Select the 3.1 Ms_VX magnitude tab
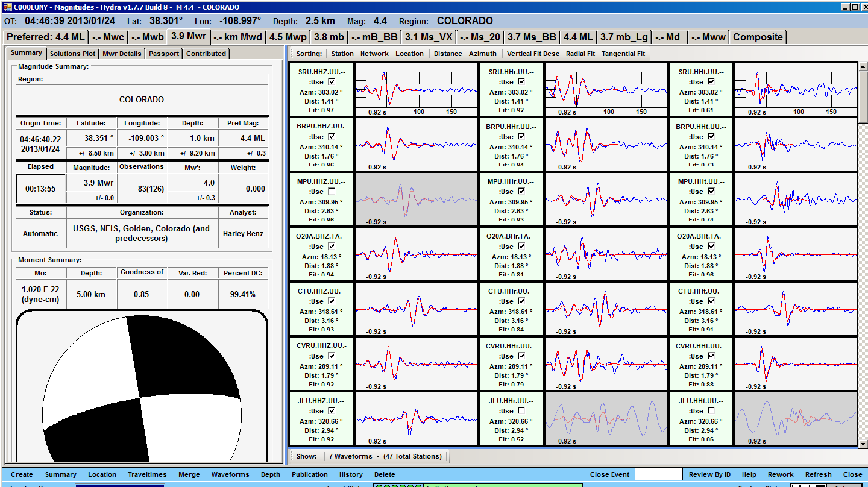This screenshot has height=487, width=868. [x=429, y=37]
